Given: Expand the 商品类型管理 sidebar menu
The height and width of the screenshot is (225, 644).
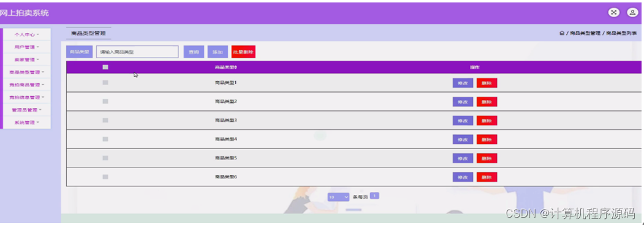Looking at the screenshot, I should [x=27, y=72].
